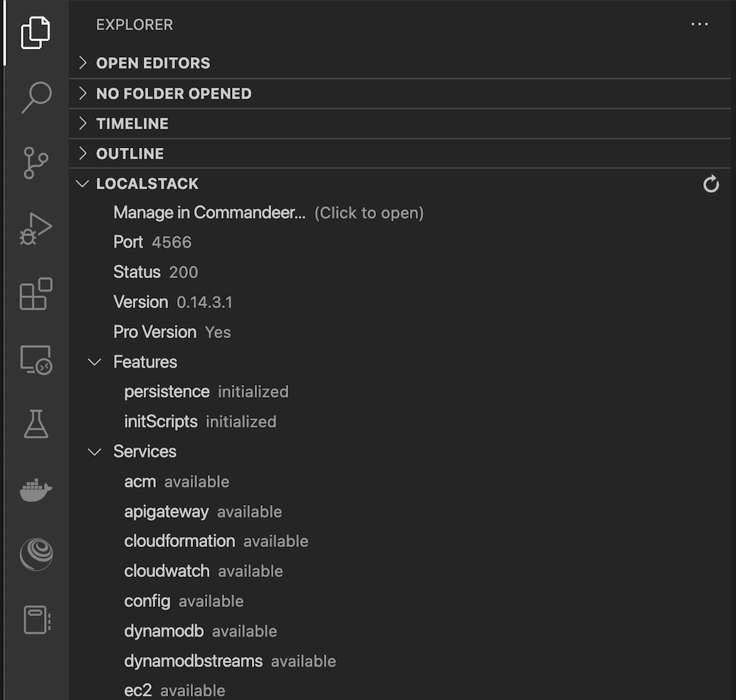Collapse the Services tree node
Image resolution: width=736 pixels, height=700 pixels.
point(95,452)
